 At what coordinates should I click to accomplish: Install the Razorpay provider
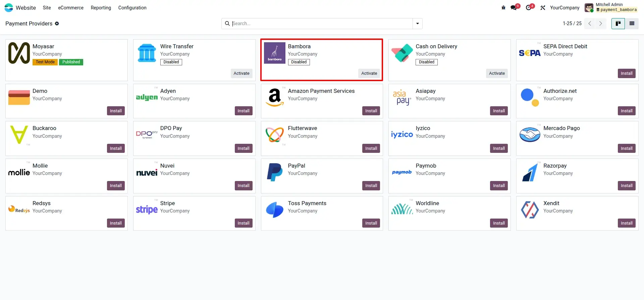pos(627,186)
